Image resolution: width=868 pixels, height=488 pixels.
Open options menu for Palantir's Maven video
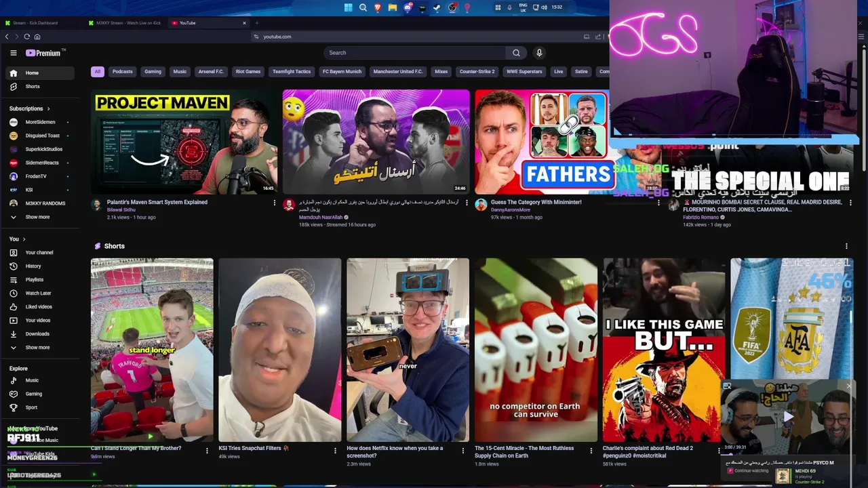point(274,203)
